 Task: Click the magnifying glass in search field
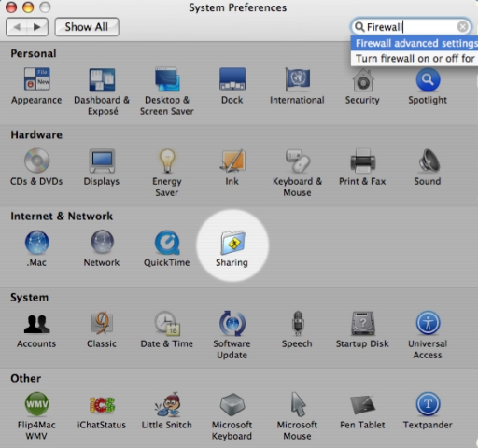coord(359,27)
